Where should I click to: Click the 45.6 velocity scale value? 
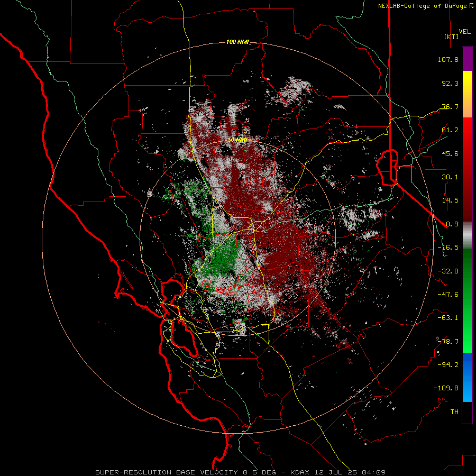(x=450, y=153)
